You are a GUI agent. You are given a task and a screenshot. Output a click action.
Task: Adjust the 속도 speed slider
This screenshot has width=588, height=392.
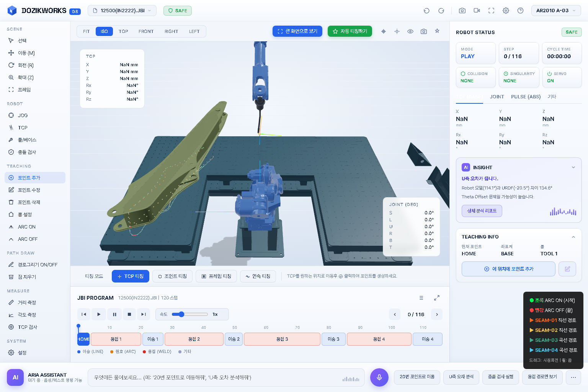(x=189, y=314)
